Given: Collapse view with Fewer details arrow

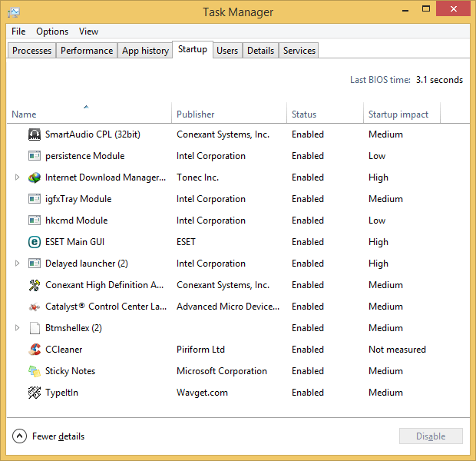Looking at the screenshot, I should click(19, 436).
